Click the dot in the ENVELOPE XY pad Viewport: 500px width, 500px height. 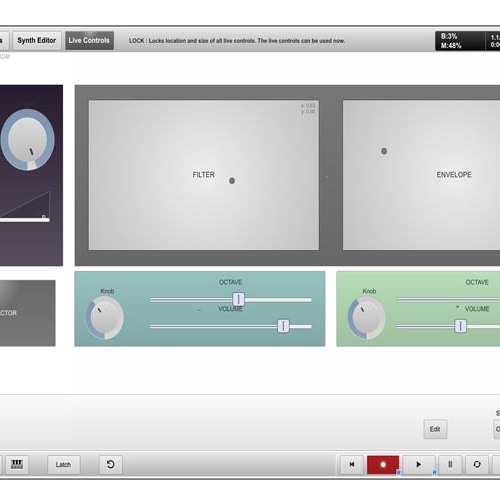tap(384, 151)
